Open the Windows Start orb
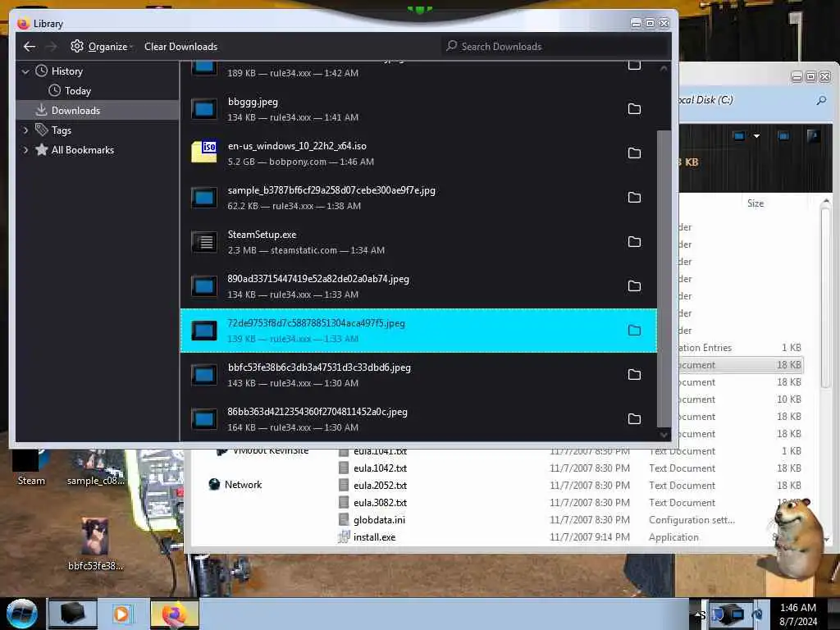The image size is (840, 630). pyautogui.click(x=22, y=614)
